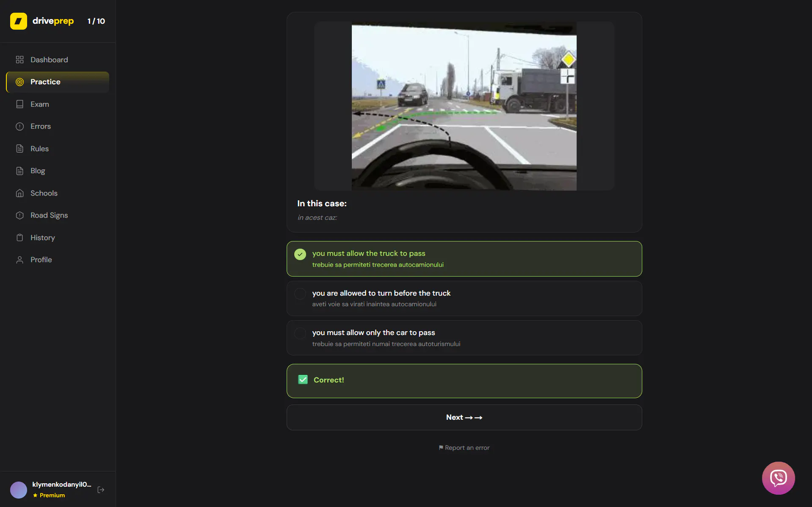Choose answer 'you must allow the truck to pass'

coord(464,259)
